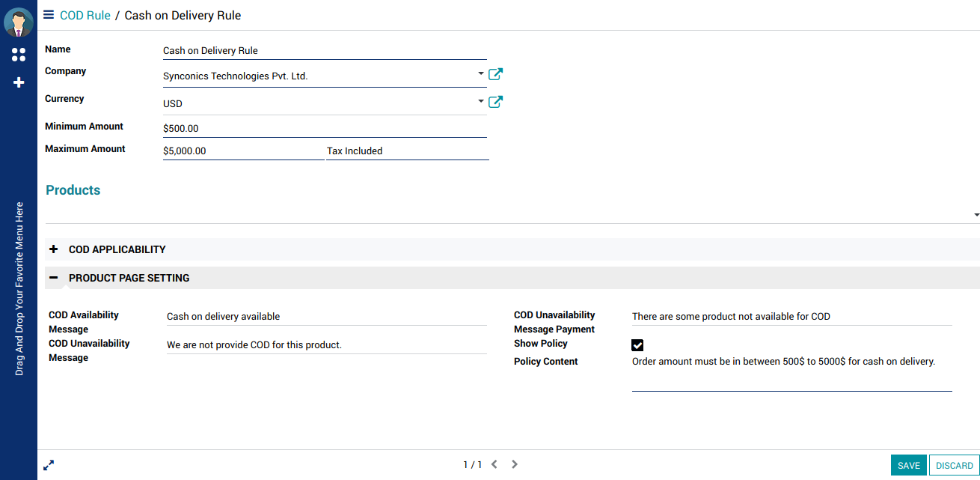
Task: Navigate to COD Rule breadcrumb
Action: click(x=85, y=15)
